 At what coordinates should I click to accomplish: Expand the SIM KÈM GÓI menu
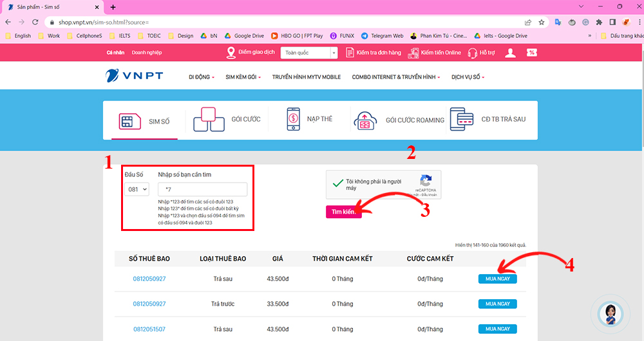pyautogui.click(x=243, y=77)
